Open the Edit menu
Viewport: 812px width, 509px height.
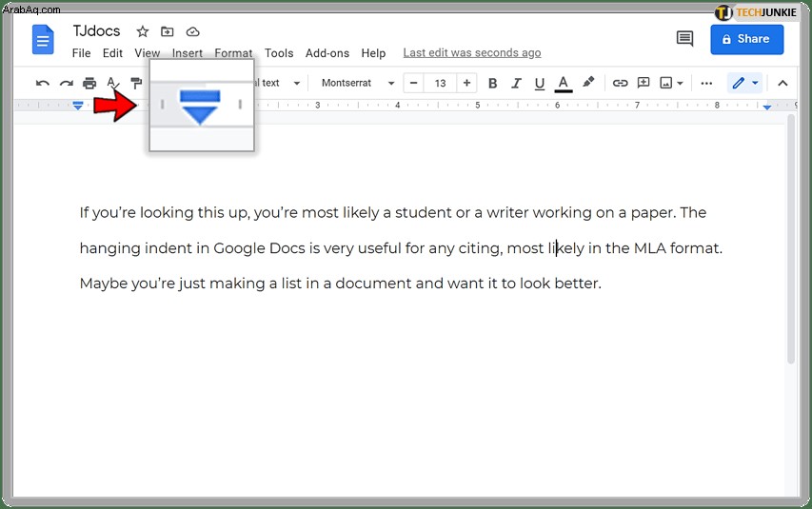(112, 53)
